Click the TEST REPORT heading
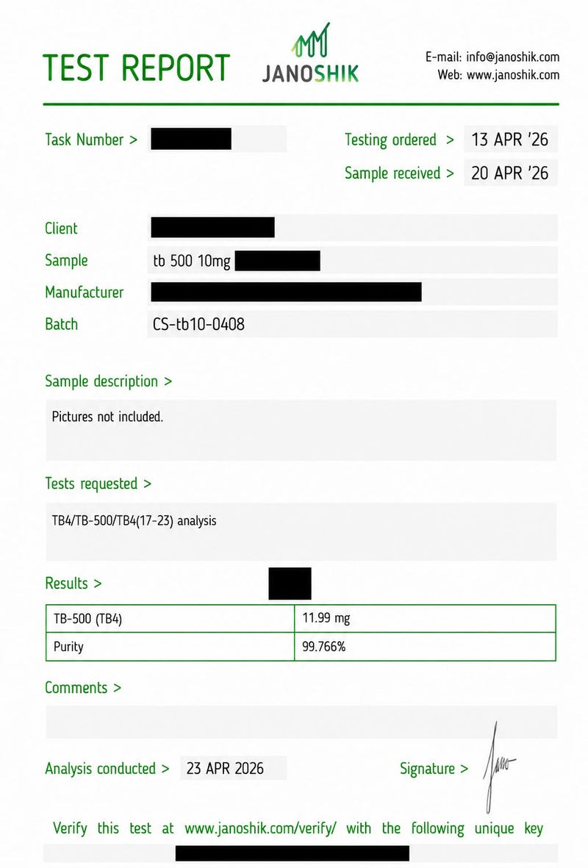This screenshot has width=588, height=868. (x=136, y=68)
